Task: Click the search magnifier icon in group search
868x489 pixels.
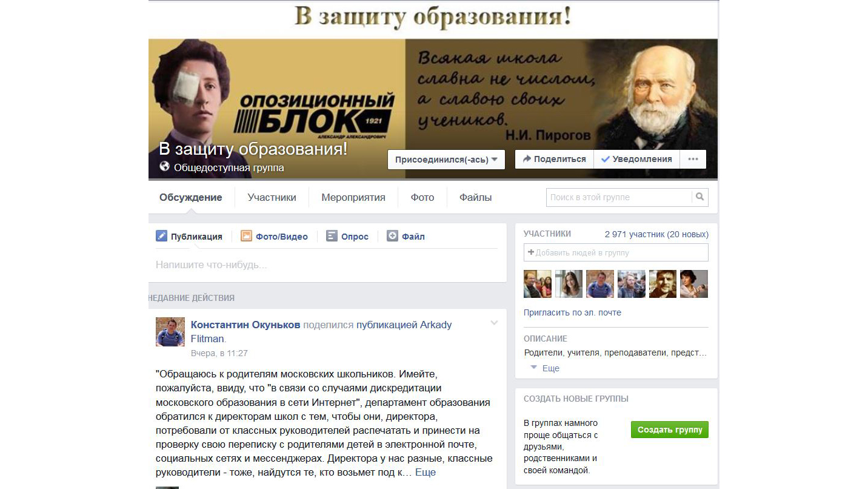Action: [x=699, y=197]
